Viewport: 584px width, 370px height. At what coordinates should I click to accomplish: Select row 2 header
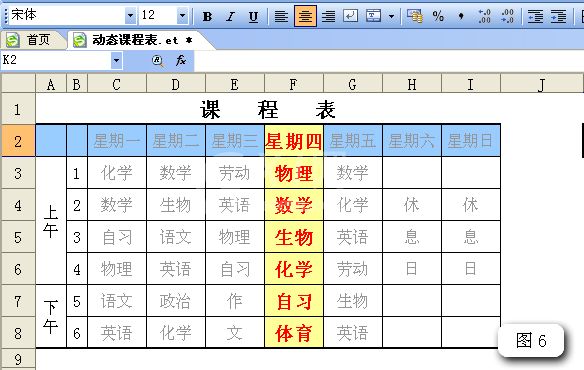tap(18, 141)
